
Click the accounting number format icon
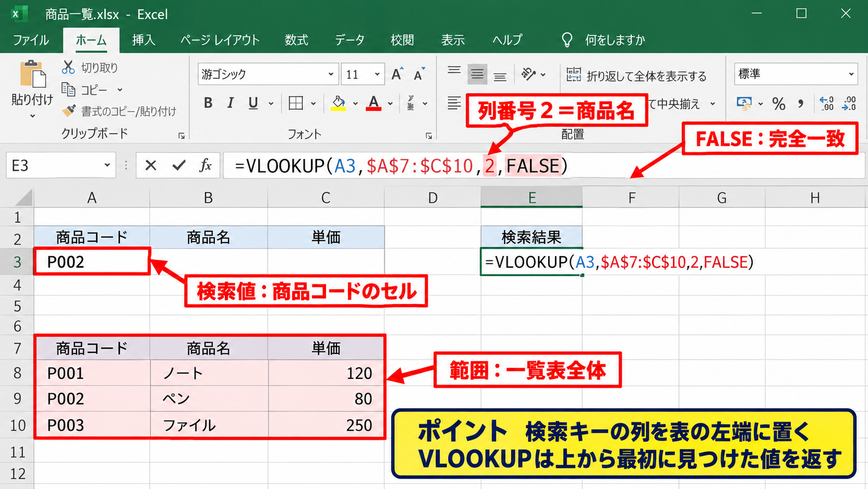point(744,103)
